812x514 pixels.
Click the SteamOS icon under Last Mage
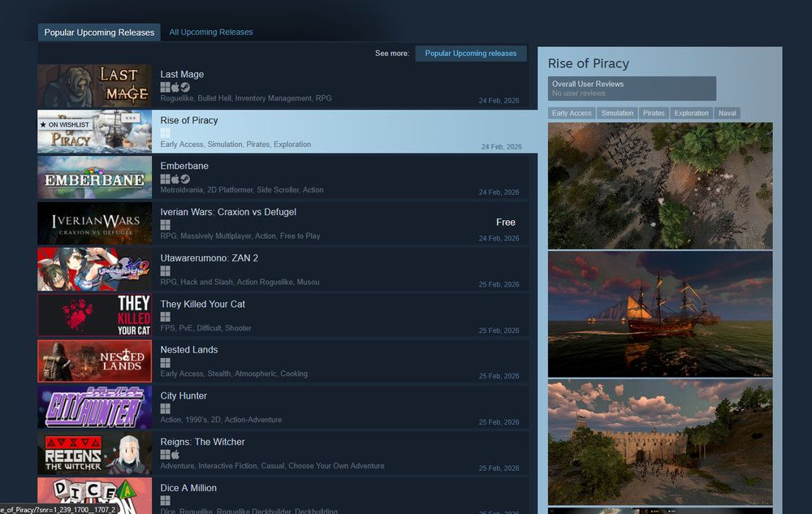pos(184,86)
